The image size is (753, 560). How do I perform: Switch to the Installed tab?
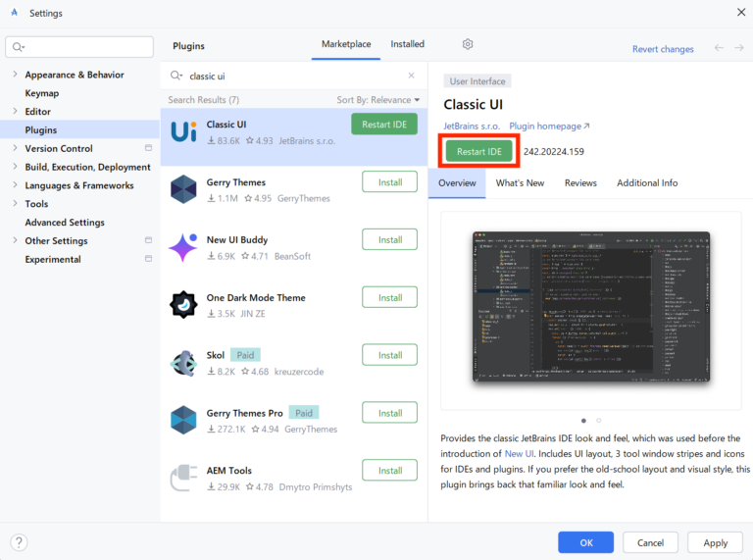pyautogui.click(x=407, y=44)
